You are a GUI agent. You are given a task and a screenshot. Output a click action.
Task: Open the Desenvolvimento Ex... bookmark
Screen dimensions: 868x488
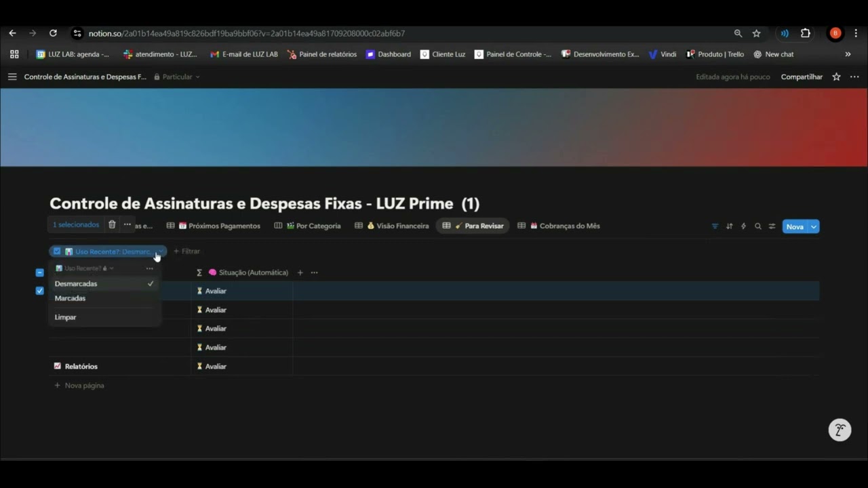tap(600, 54)
